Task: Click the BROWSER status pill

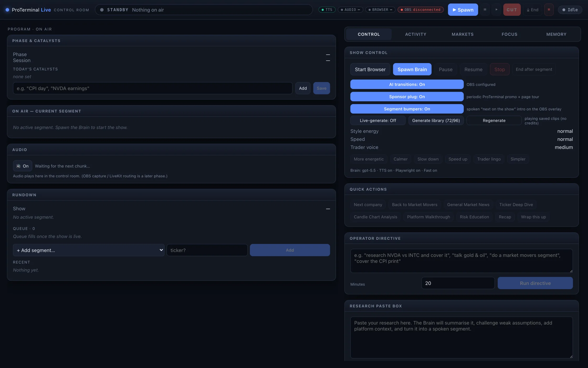Action: click(x=380, y=10)
